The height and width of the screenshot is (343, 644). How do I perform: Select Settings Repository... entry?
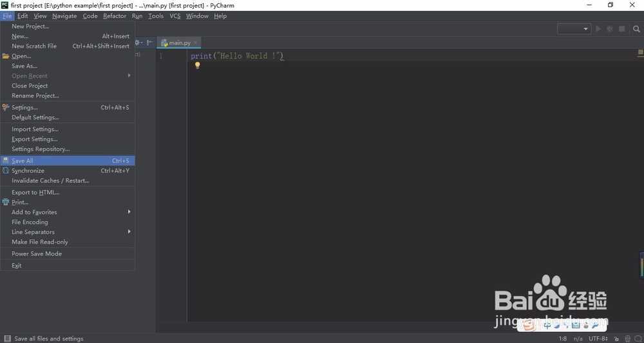[68, 149]
